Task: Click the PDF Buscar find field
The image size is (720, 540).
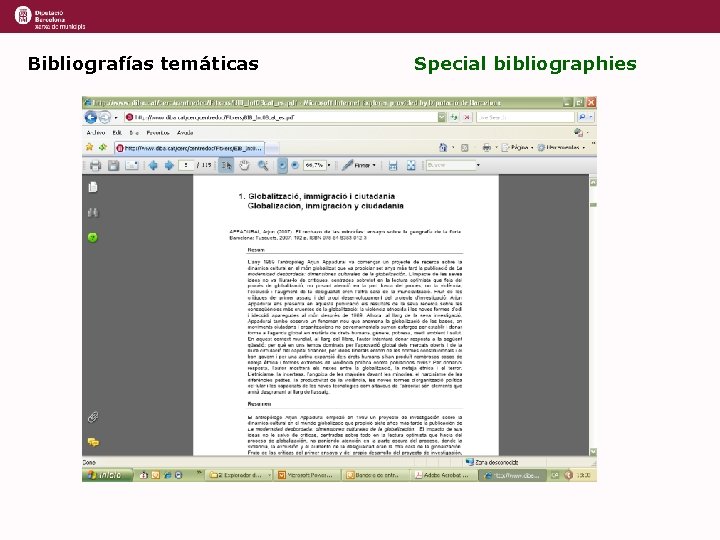Action: (x=450, y=165)
